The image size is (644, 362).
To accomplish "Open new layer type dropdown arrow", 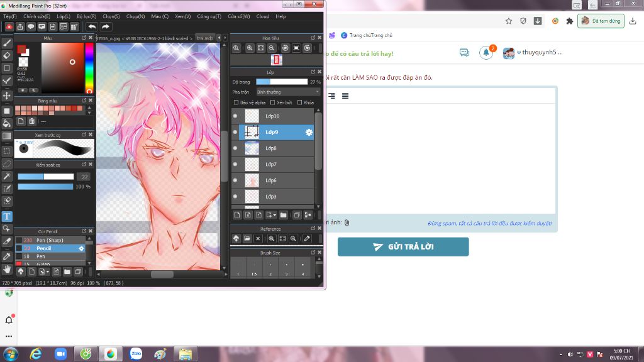I will (x=274, y=215).
